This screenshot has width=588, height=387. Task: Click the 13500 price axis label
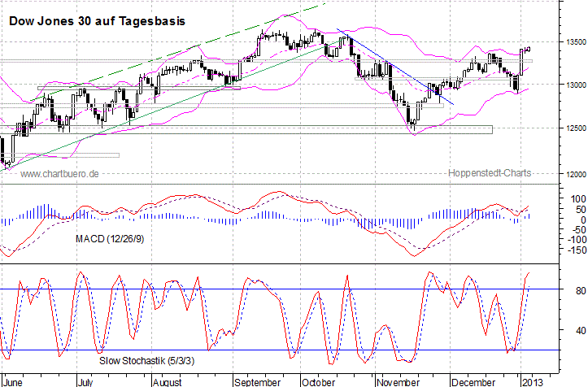576,42
